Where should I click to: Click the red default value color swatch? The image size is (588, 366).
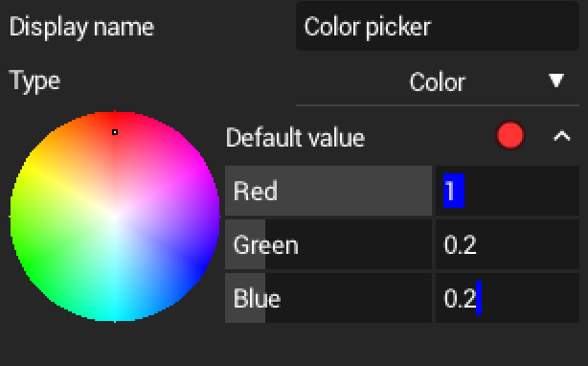(510, 135)
